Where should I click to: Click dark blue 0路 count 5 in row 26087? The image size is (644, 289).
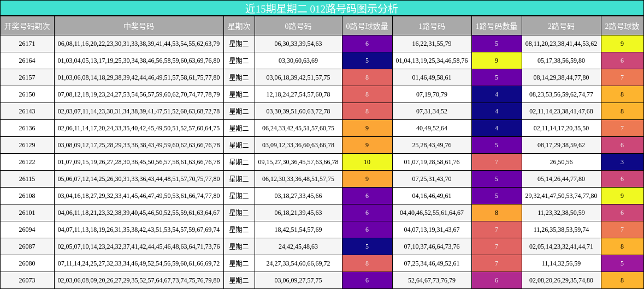[x=367, y=246]
